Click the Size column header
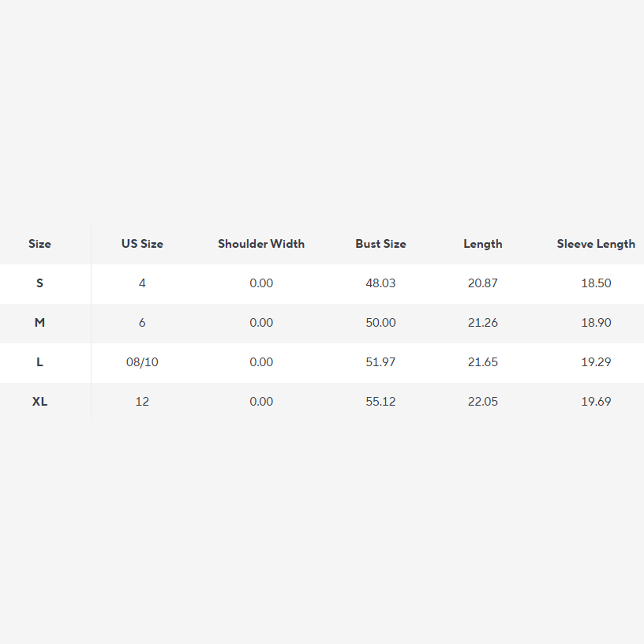This screenshot has width=644, height=644. (39, 244)
